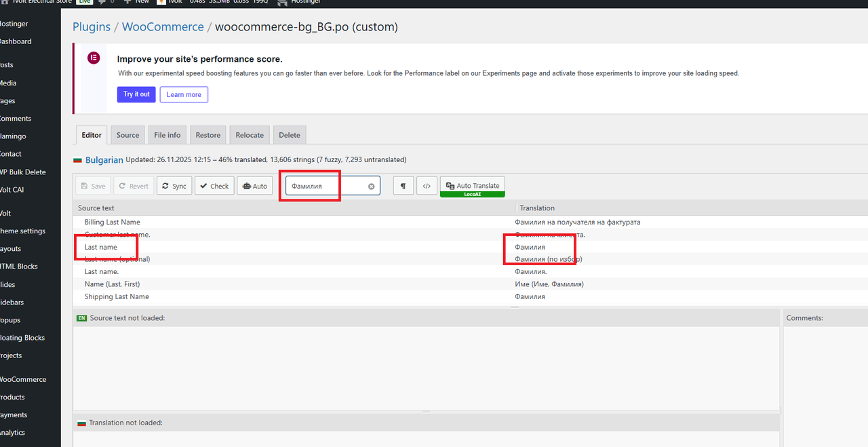Open Pages in the sidebar
Screen dimensions: 868x447
coord(7,100)
